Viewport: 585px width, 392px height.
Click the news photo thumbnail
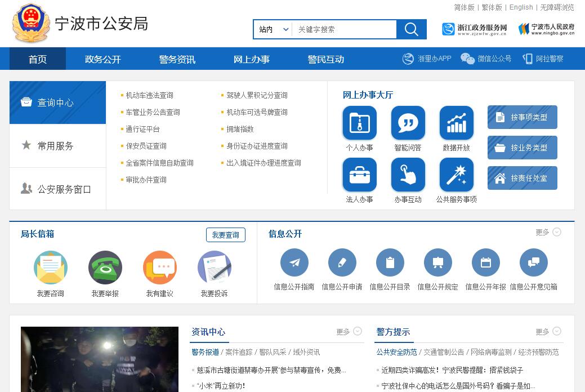pos(100,359)
